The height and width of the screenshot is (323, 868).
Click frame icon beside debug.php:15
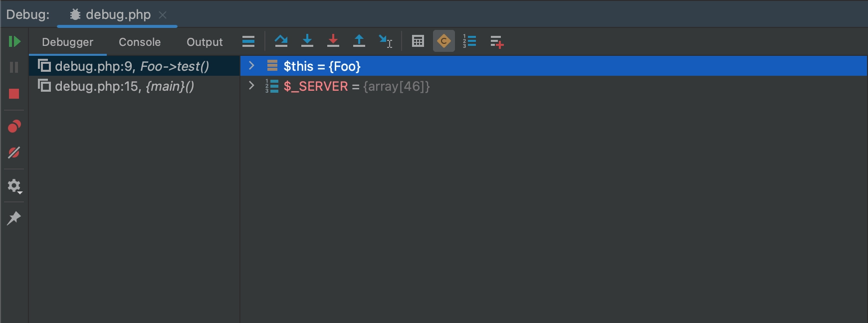click(x=44, y=85)
